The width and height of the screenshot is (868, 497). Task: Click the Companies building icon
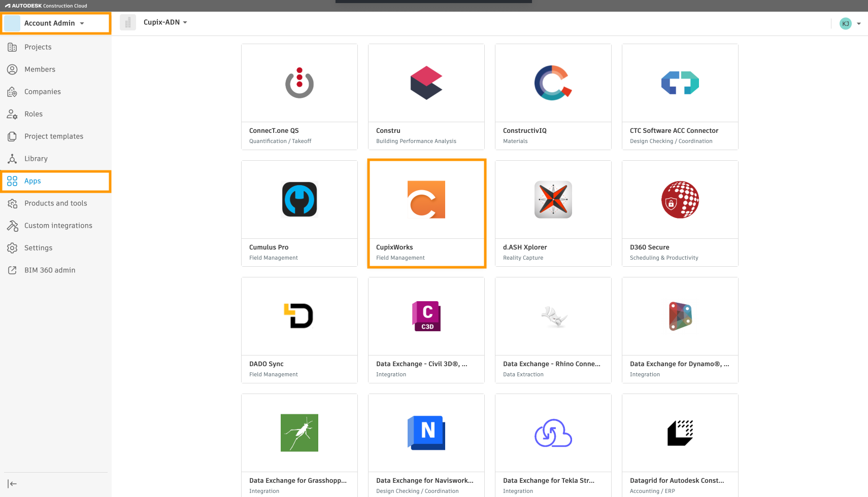pos(12,92)
